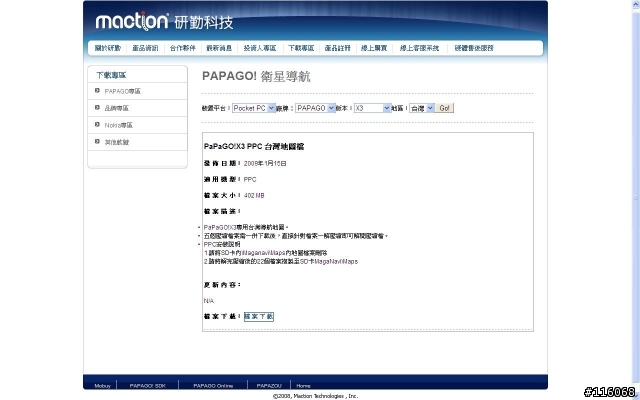Image resolution: width=640 pixels, height=400 pixels.
Task: Click the maction 研勤科技 logo
Action: click(x=164, y=22)
